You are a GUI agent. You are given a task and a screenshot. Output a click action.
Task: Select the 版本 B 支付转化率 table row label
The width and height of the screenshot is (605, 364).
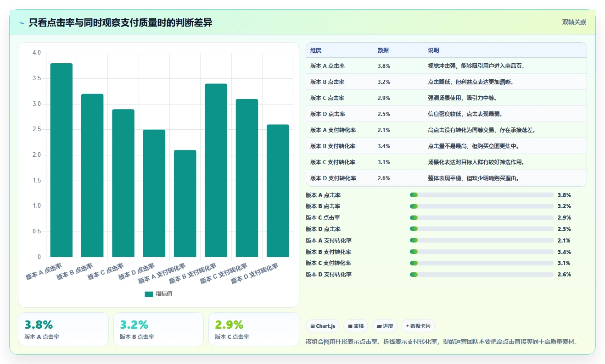(333, 146)
